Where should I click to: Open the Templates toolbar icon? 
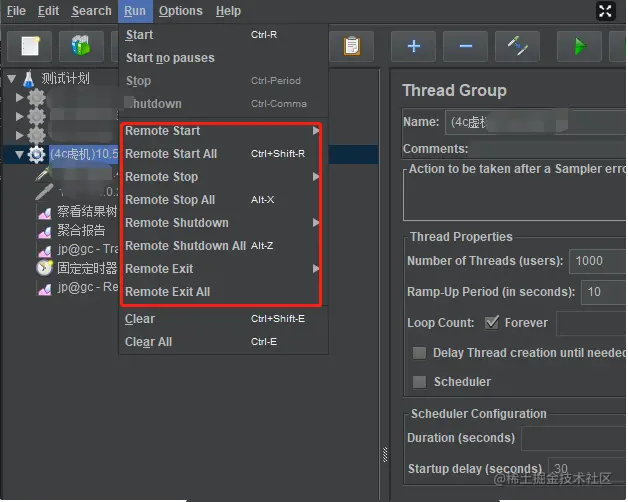click(x=81, y=46)
